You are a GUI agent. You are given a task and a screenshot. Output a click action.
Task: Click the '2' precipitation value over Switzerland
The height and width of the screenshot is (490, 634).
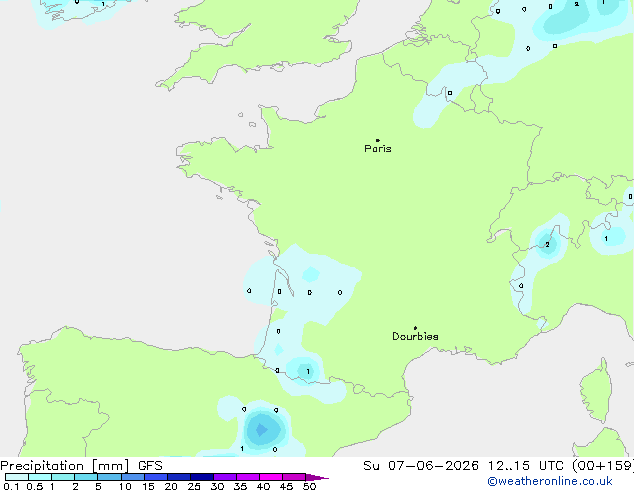547,245
